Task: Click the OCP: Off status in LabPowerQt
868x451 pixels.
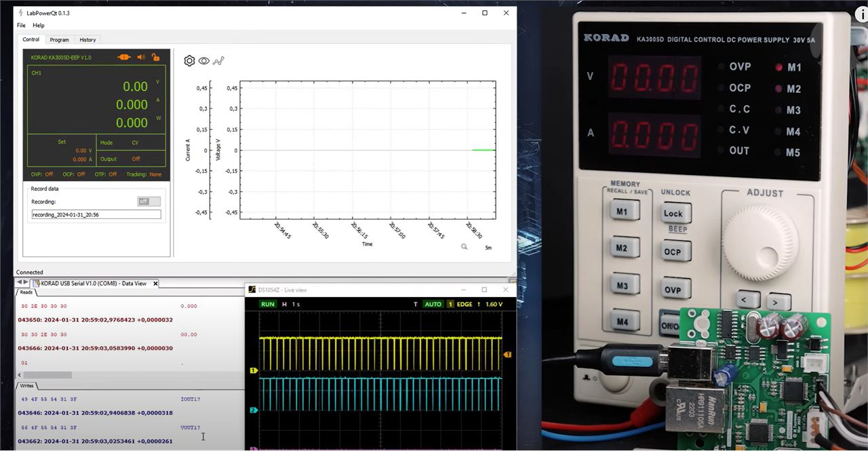Action: point(74,174)
